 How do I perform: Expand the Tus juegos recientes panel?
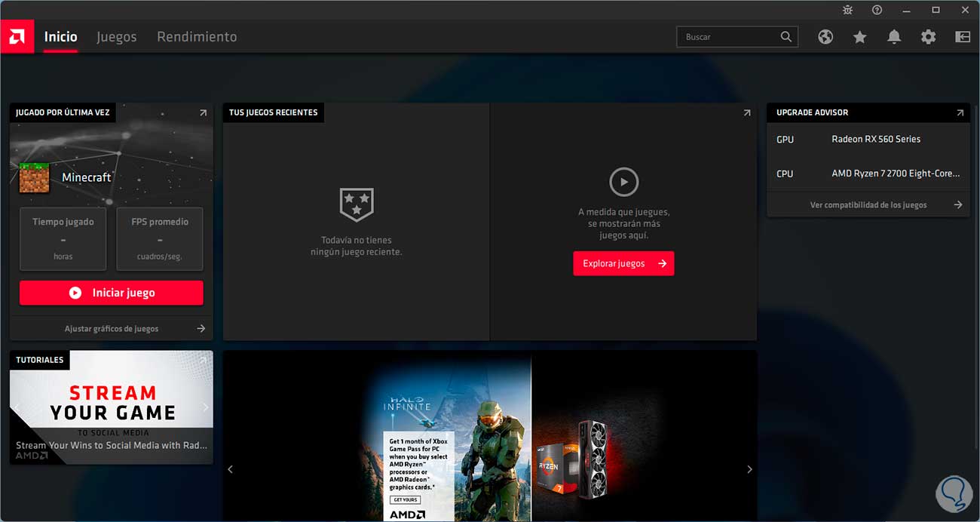pos(747,112)
